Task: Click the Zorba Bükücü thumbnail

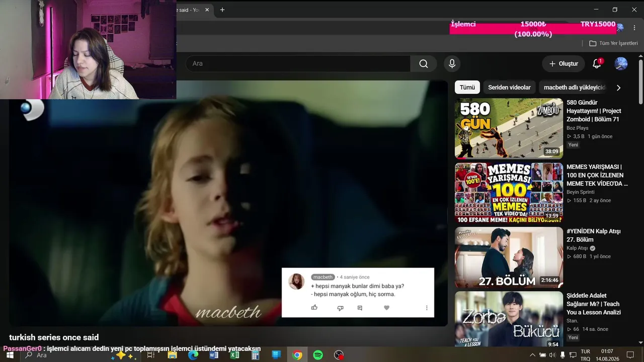Action: pyautogui.click(x=509, y=320)
